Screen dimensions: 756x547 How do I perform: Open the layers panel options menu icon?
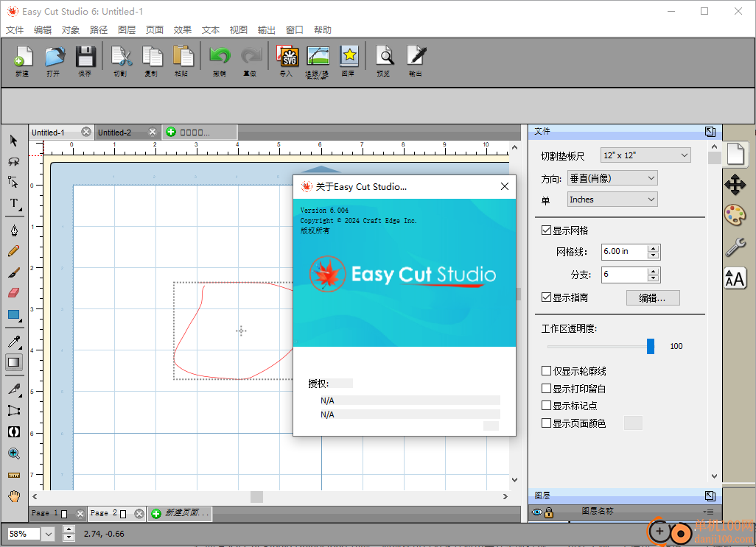tap(708, 512)
